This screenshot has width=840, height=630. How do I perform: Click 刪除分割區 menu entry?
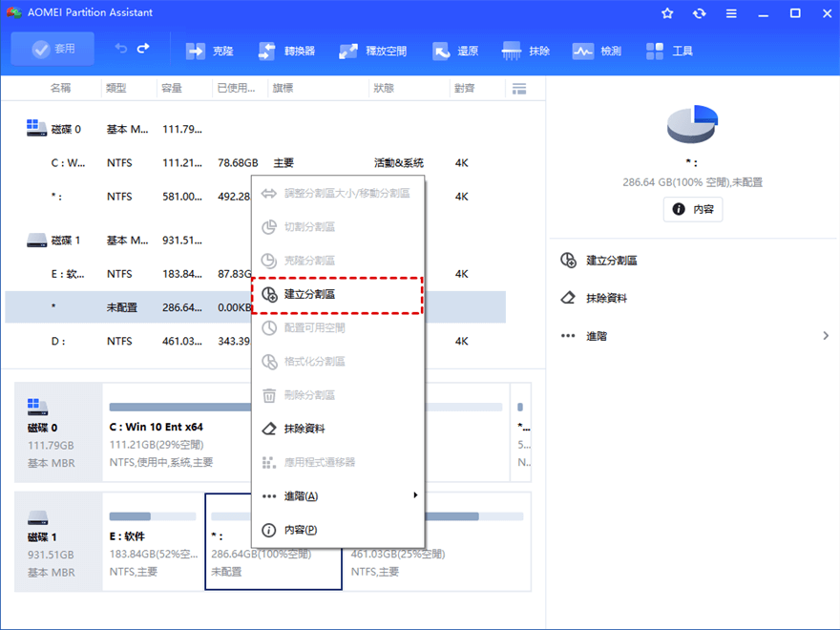(x=338, y=395)
